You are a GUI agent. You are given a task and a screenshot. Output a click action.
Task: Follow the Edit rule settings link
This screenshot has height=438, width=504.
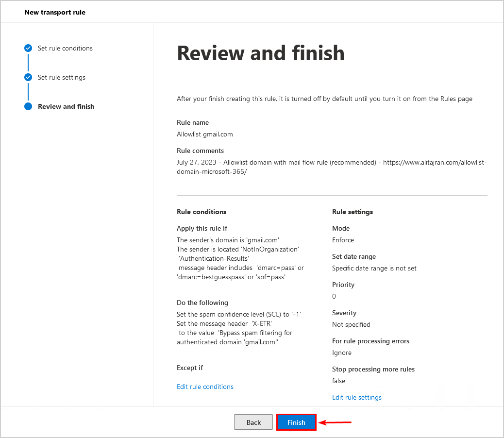pos(357,397)
